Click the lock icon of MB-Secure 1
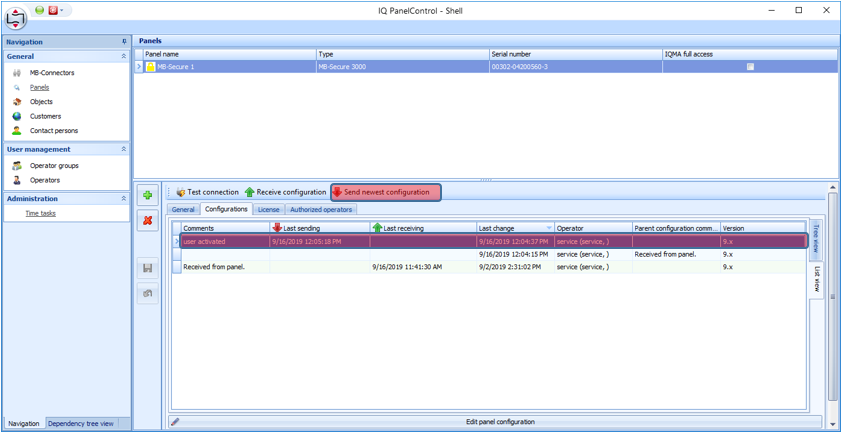The width and height of the screenshot is (843, 434). point(151,67)
